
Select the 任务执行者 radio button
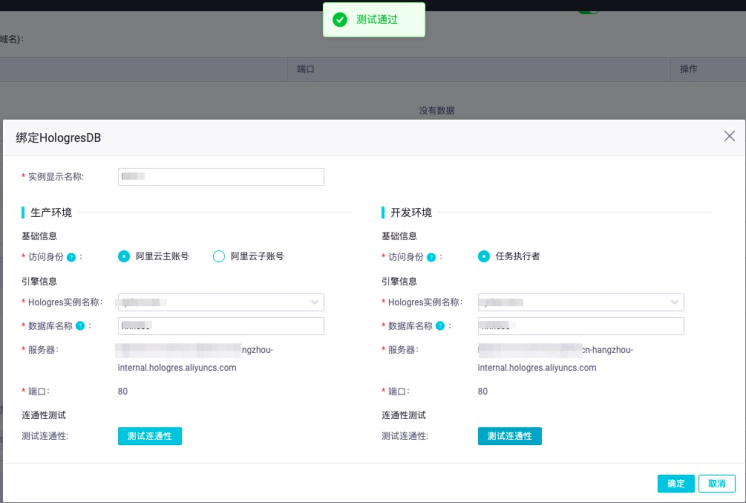[x=484, y=256]
